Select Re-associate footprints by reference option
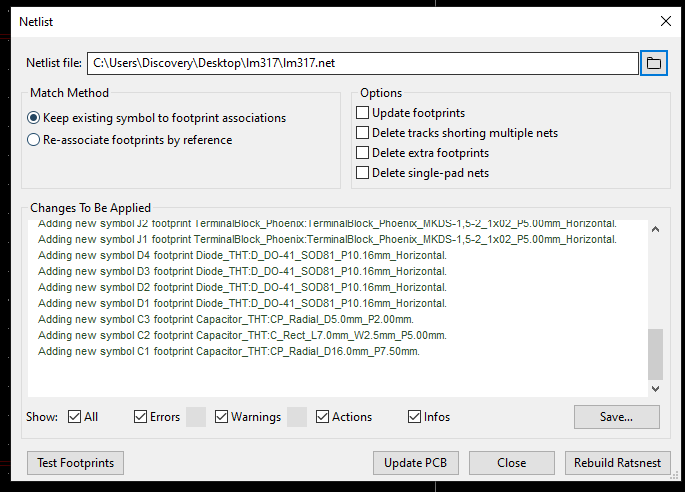Screen dimensions: 685x492 [34, 140]
